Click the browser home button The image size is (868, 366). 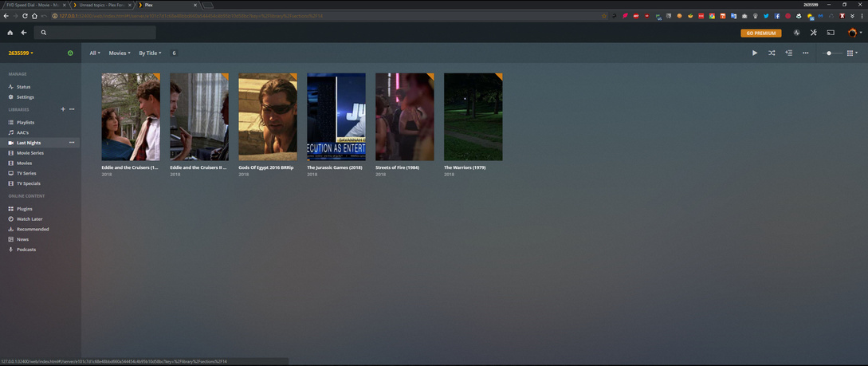[x=34, y=15]
